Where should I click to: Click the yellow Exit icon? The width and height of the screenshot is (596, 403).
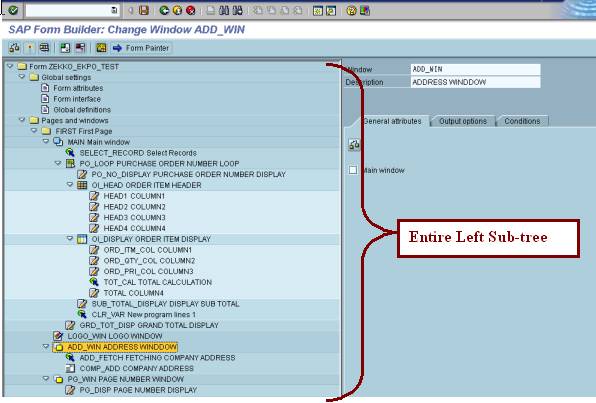click(178, 10)
